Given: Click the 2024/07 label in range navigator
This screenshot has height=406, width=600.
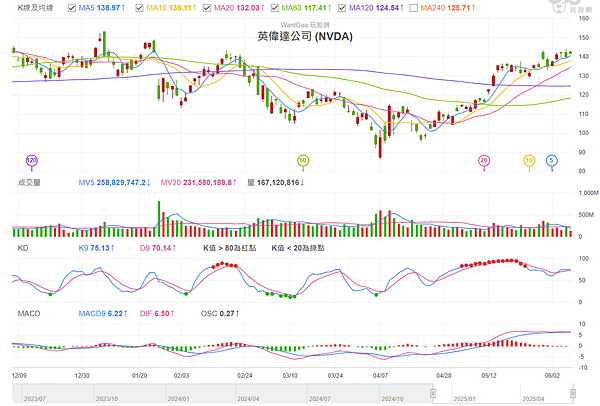Looking at the screenshot, I should pos(320,399).
